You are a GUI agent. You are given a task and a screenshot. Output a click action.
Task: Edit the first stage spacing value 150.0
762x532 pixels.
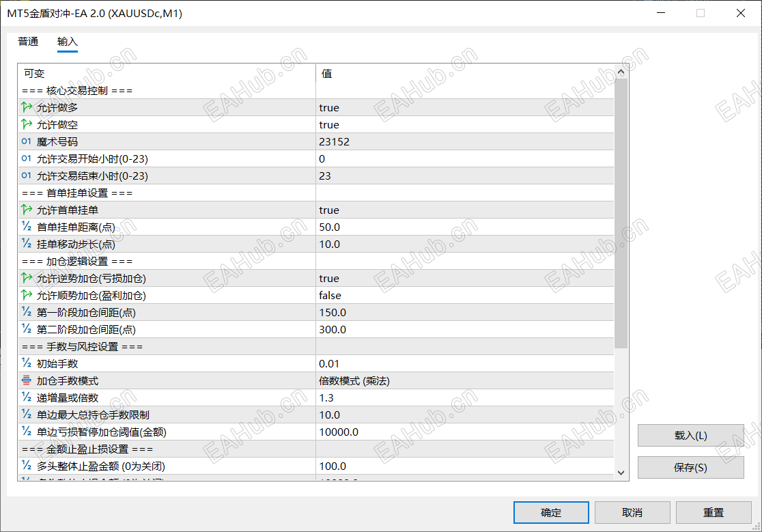click(464, 312)
